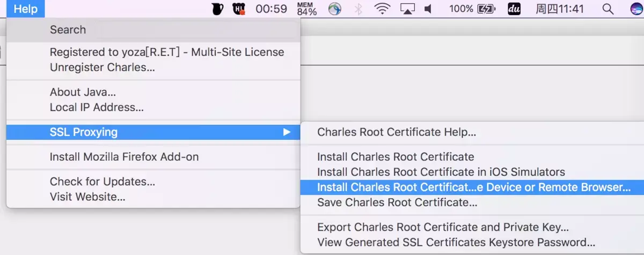
Task: Click the bear-face app icon in menu bar
Action: click(x=239, y=9)
